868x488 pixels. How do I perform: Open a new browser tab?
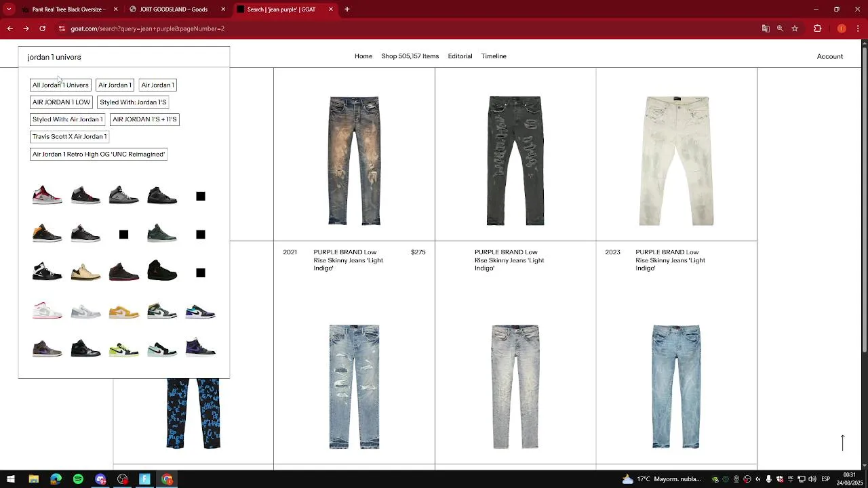pos(347,9)
